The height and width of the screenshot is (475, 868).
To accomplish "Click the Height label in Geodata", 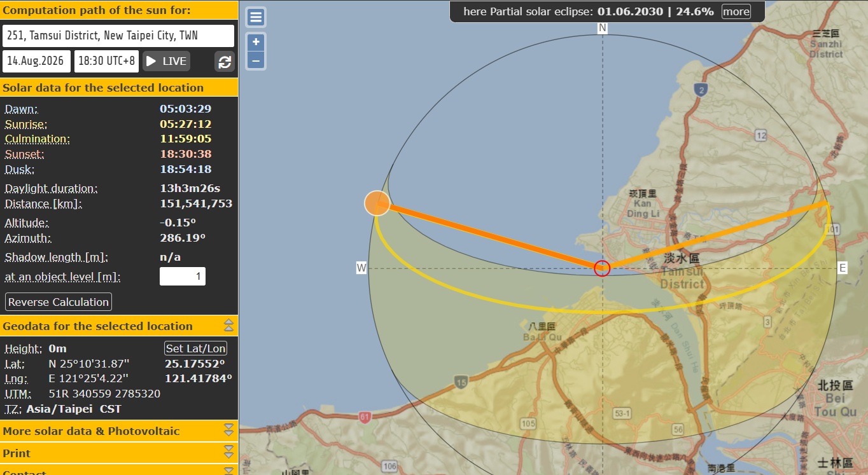I will [24, 348].
